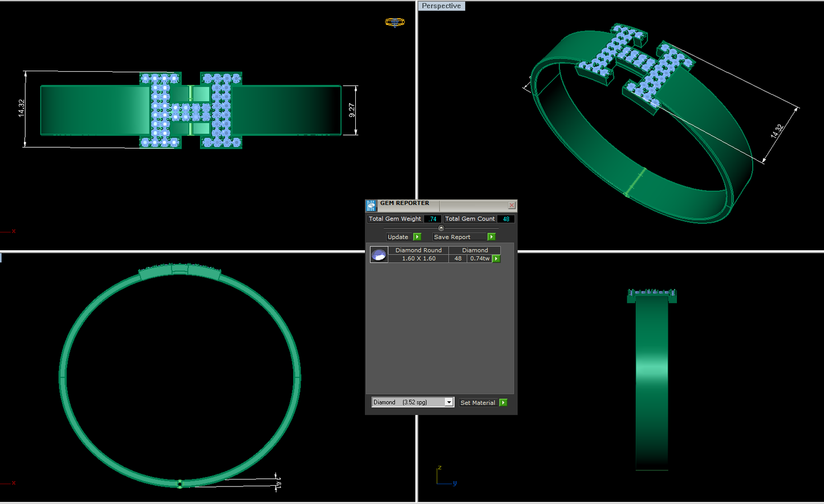Click the green arrow on the 0.74tw row
This screenshot has width=824, height=504.
[x=496, y=259]
